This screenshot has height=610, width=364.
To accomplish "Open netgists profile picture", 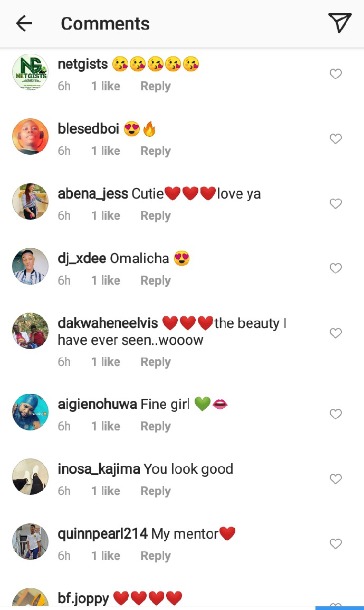I will point(30,72).
